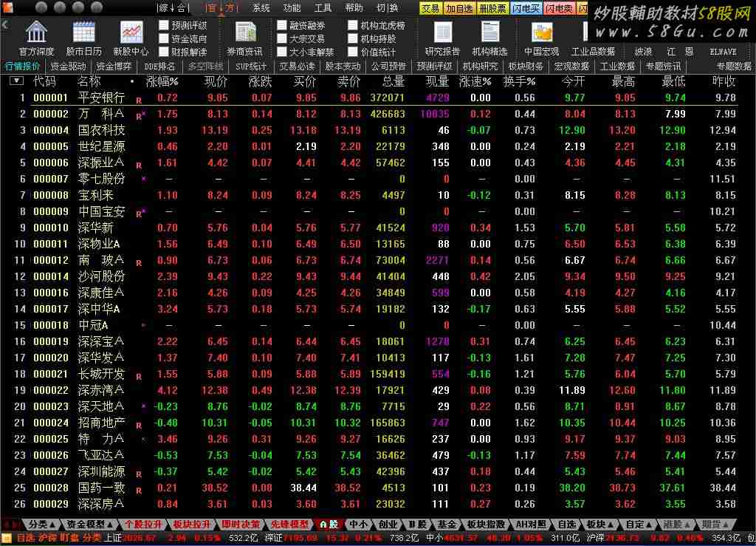Click the 加自选 button
Image resolution: width=756 pixels, height=546 pixels.
coord(459,8)
